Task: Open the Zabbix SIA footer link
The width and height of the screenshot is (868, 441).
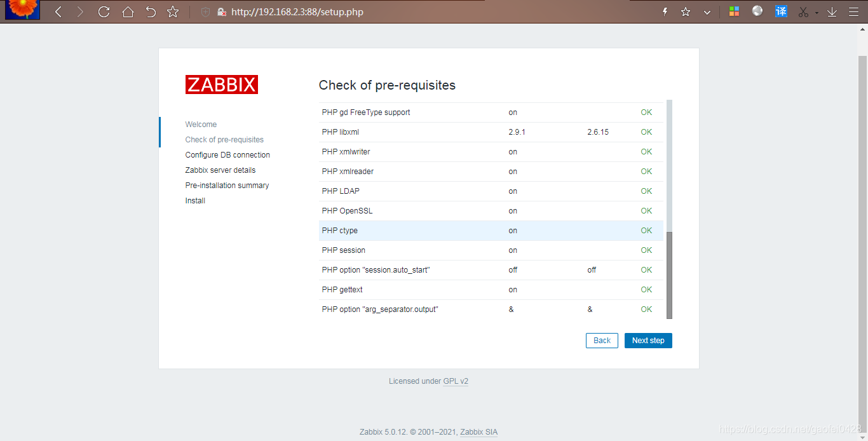Action: click(x=478, y=432)
